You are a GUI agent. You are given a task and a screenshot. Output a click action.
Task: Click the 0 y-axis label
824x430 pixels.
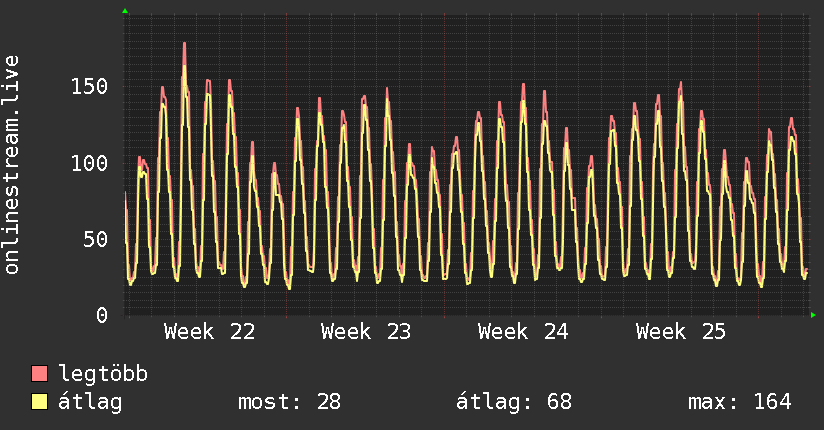[x=102, y=316]
